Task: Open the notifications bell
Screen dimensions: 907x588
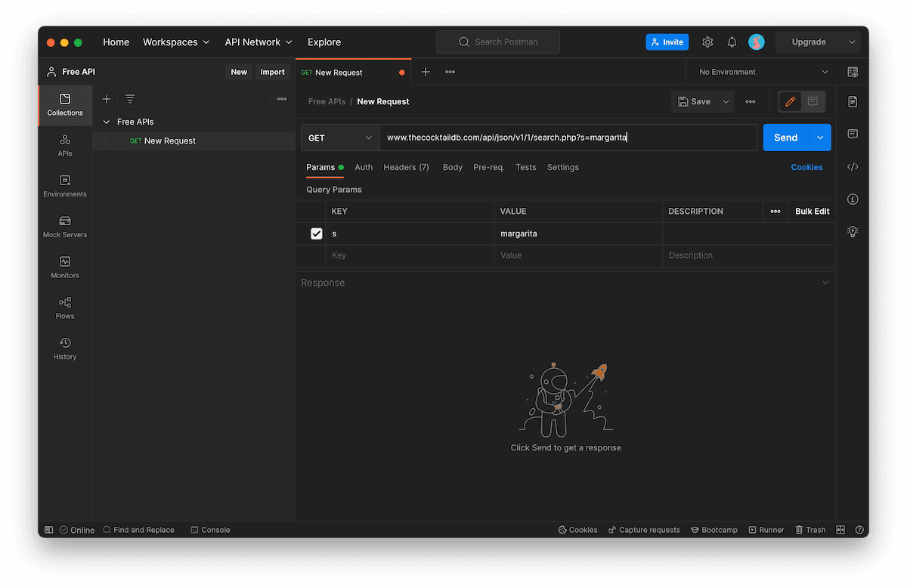Action: point(732,42)
